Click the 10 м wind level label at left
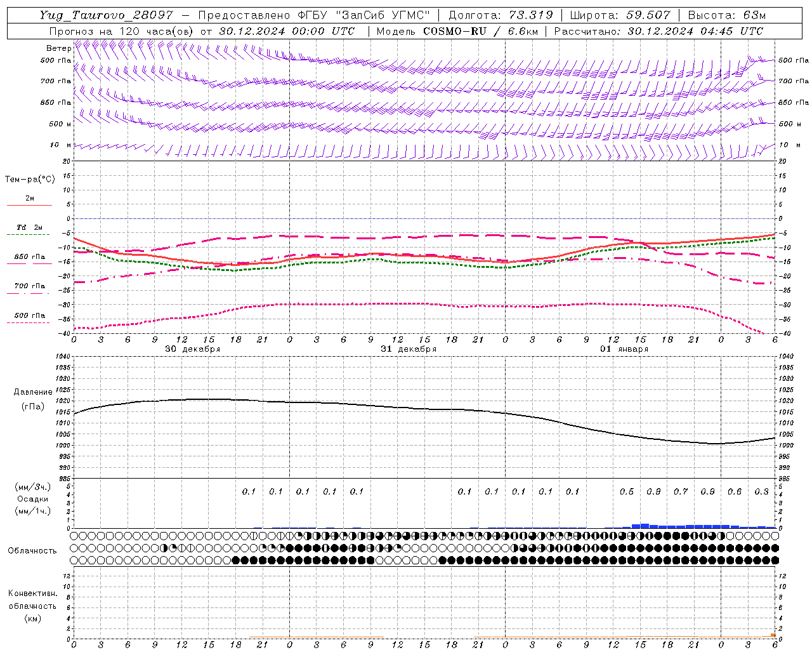The image size is (812, 650). pos(61,145)
